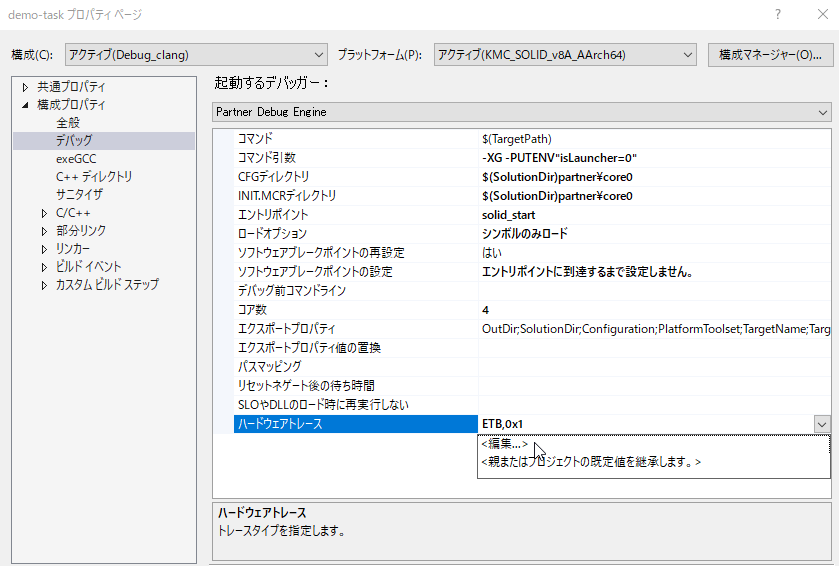Click the ハードウェアトレース dropdown arrow
This screenshot has height=566, width=839.
(822, 424)
